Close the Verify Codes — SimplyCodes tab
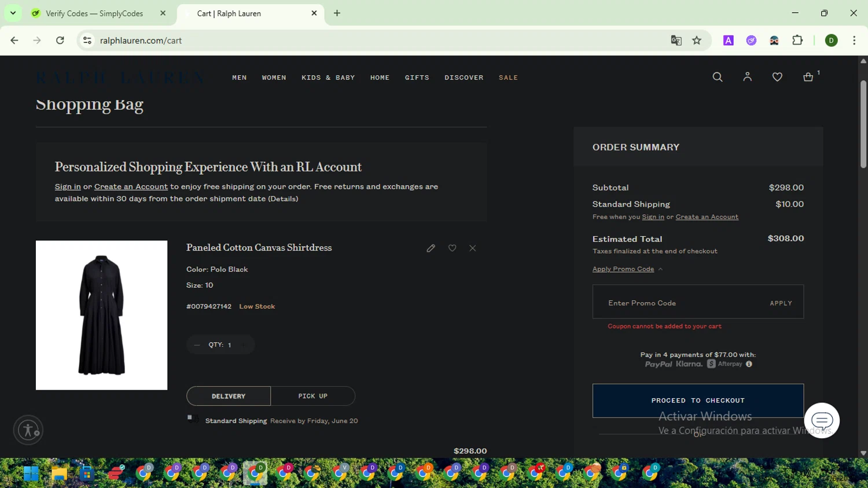The width and height of the screenshot is (868, 488). [163, 13]
